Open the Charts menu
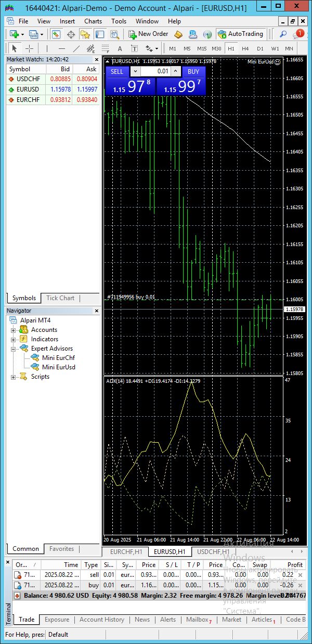This screenshot has height=644, width=312. pos(93,21)
